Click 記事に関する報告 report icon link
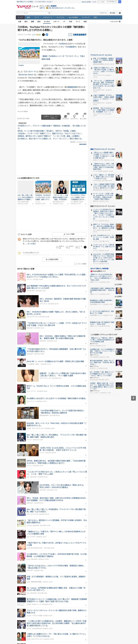 [23, 118]
